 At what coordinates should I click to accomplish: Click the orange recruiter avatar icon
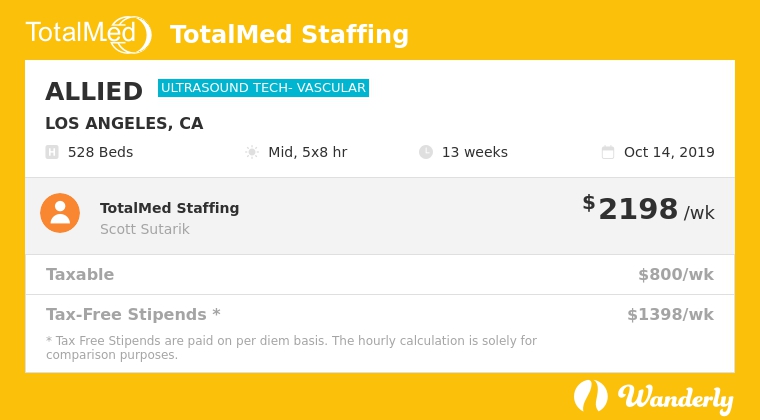click(x=60, y=213)
